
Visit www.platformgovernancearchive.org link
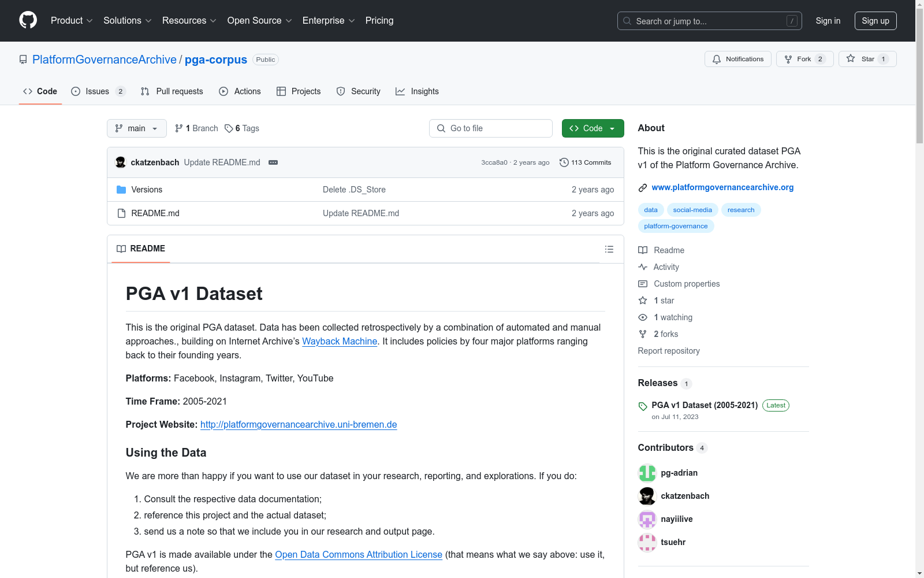(722, 187)
